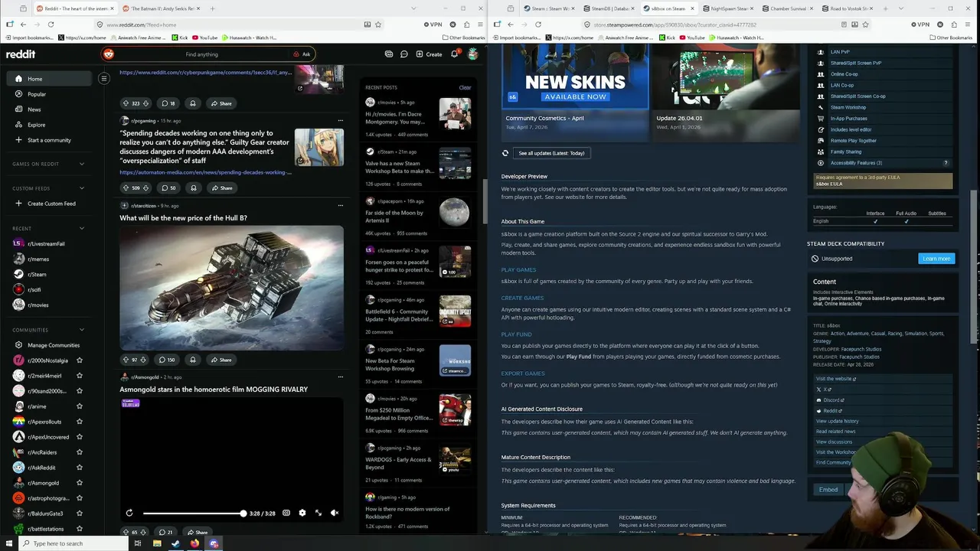Open more options for r/pcgaming post
980x551 pixels.
pos(341,120)
